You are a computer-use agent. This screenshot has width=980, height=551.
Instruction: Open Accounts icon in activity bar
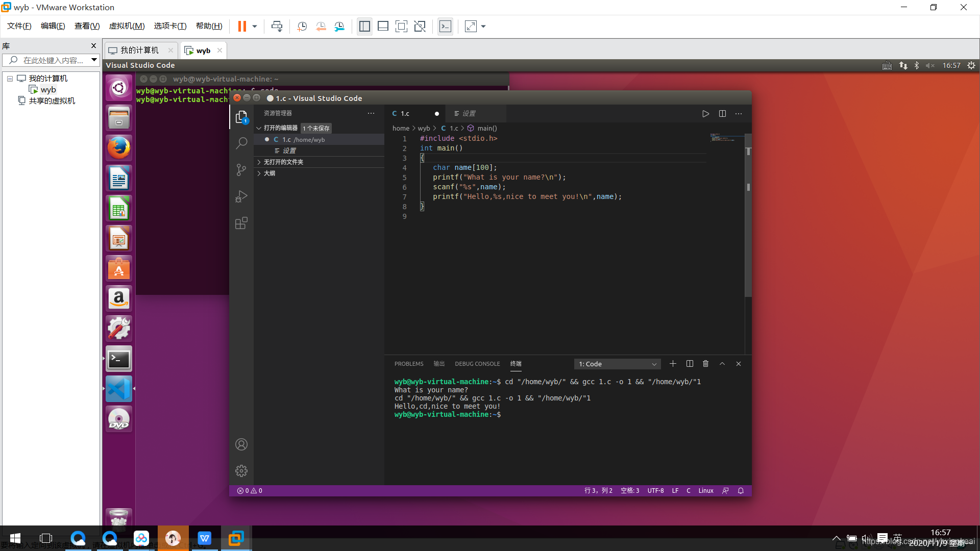[x=241, y=444]
